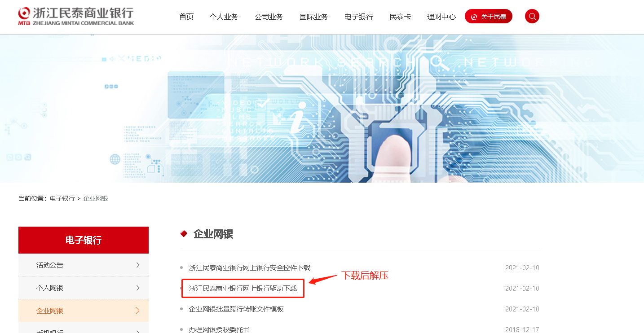Open the 办理网银授权委托书 link
Viewport: 644px width, 333px height.
pyautogui.click(x=219, y=329)
